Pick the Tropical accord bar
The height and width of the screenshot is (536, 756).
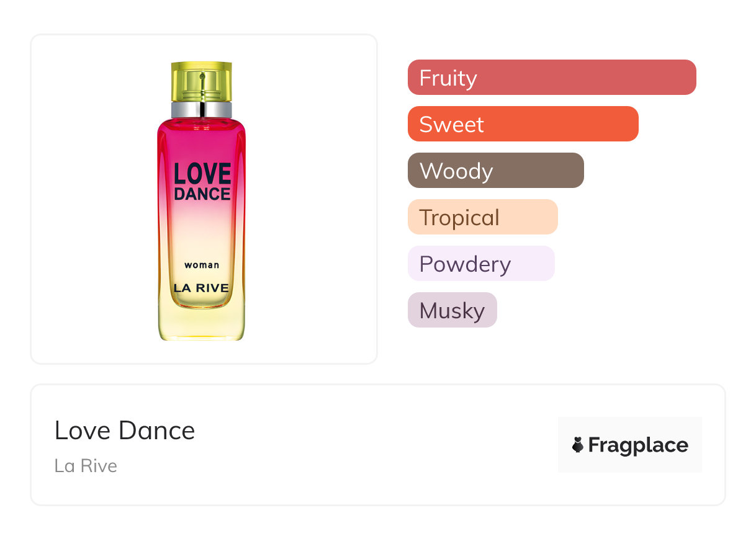point(482,217)
